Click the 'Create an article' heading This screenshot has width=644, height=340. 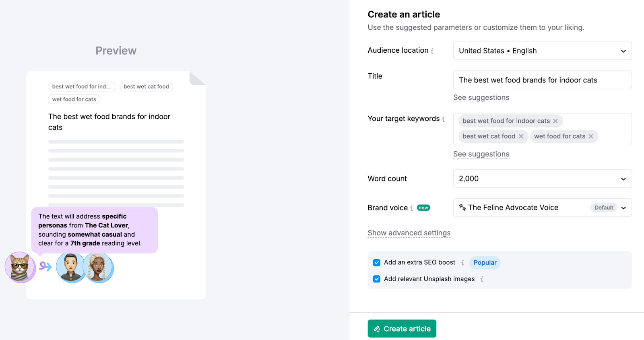(404, 14)
